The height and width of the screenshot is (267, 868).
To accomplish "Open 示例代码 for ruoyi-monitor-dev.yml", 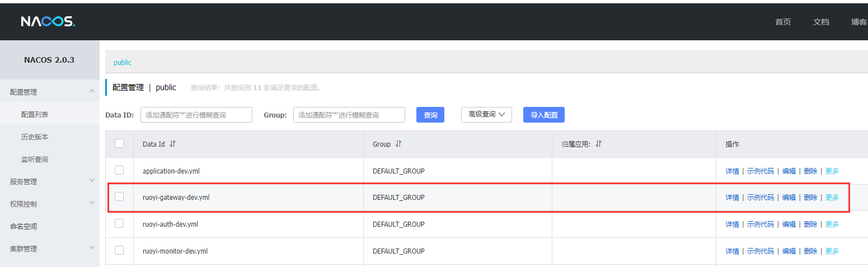I will 761,251.
